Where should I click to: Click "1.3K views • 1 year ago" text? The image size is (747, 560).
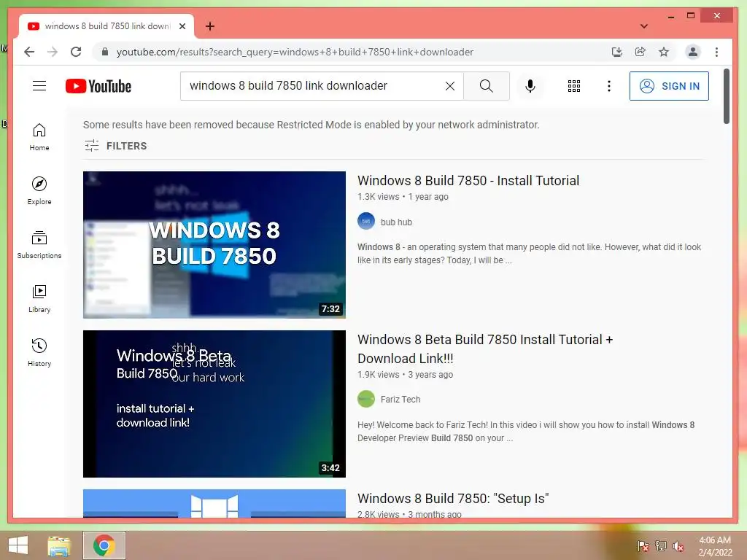click(x=403, y=197)
